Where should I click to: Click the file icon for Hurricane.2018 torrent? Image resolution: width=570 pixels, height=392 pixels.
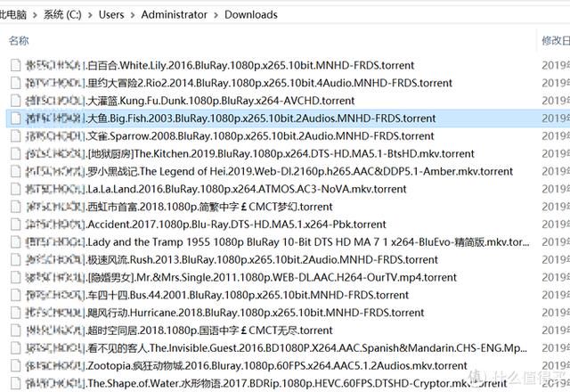(15, 313)
